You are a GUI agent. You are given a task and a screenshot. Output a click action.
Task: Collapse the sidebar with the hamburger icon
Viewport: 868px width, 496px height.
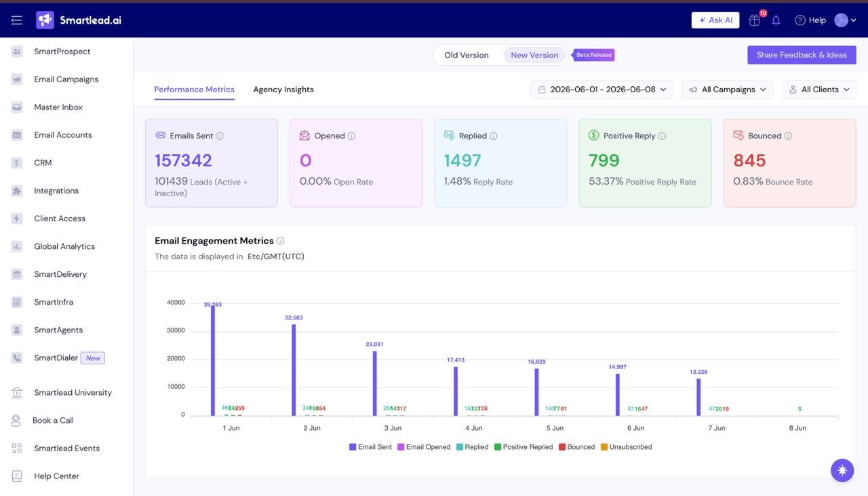pos(17,20)
